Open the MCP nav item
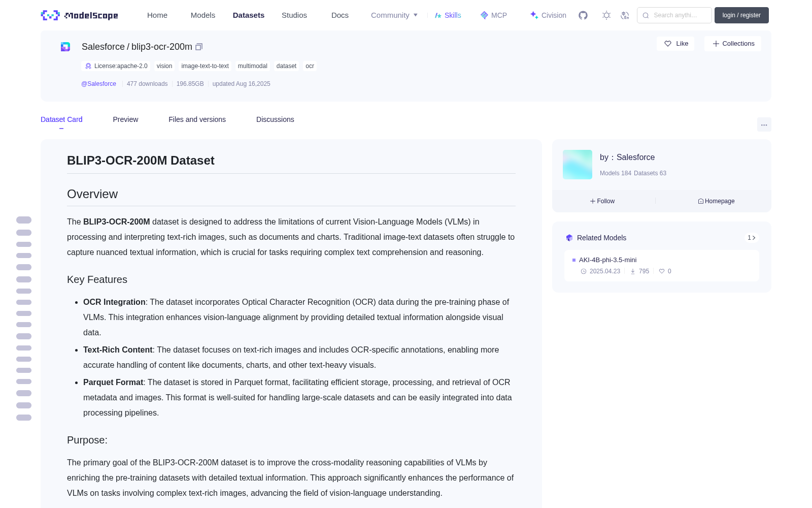This screenshot has height=508, width=812. 494,15
